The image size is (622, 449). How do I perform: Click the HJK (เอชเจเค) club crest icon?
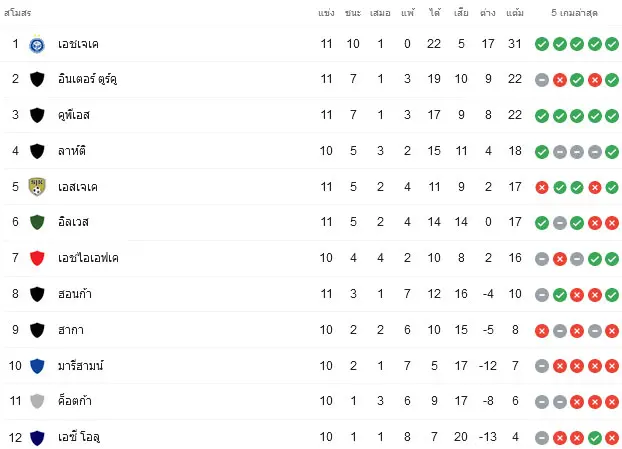tap(37, 44)
